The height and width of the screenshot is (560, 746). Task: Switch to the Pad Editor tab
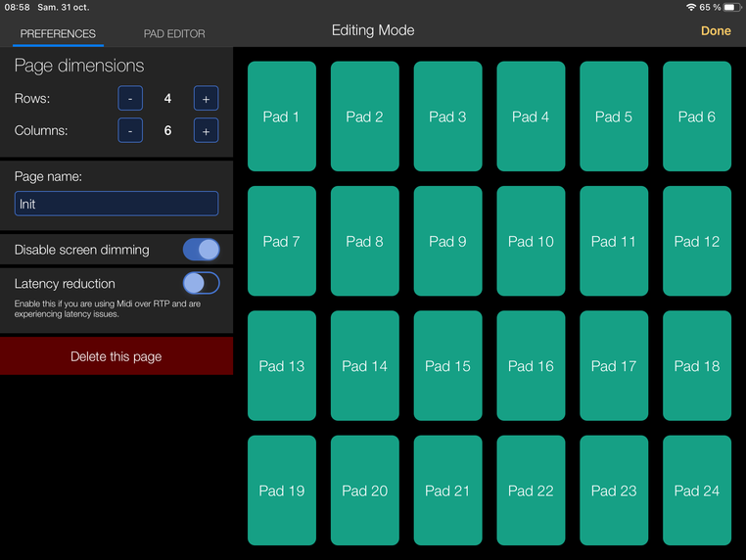[174, 33]
